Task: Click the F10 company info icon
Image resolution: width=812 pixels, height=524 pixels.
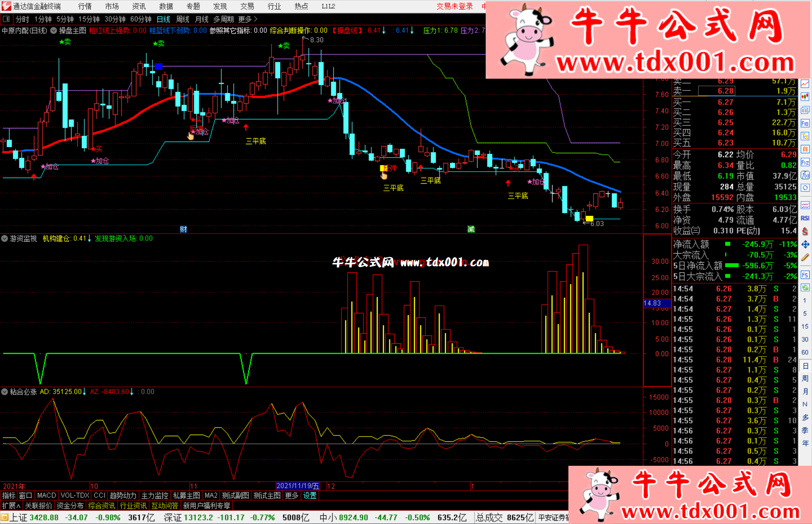Action: point(805,123)
